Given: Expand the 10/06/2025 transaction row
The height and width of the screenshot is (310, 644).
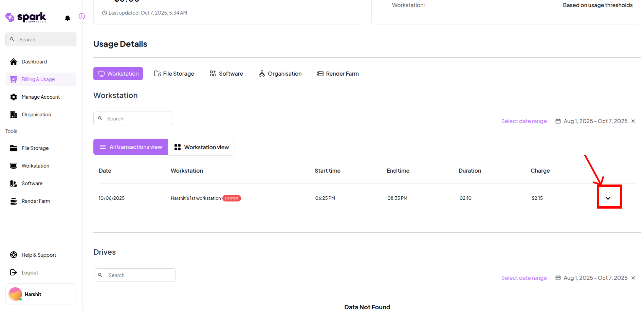Looking at the screenshot, I should coord(608,198).
